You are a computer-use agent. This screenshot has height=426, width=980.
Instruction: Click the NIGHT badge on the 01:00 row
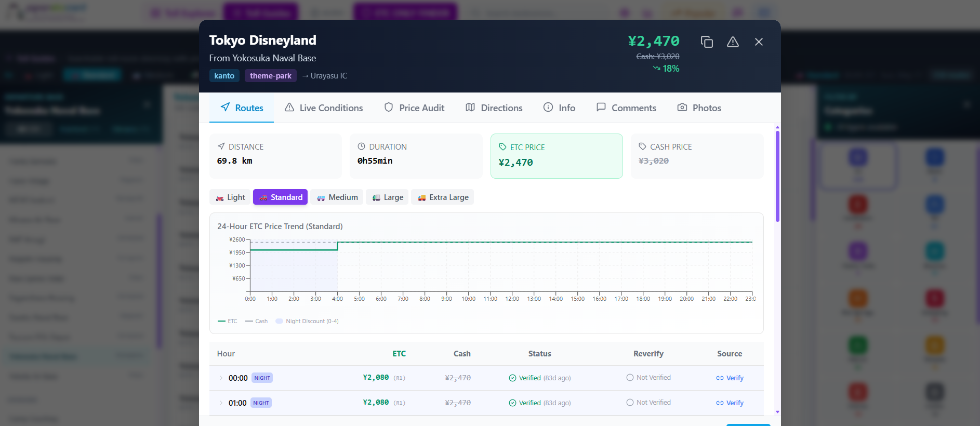(x=261, y=403)
